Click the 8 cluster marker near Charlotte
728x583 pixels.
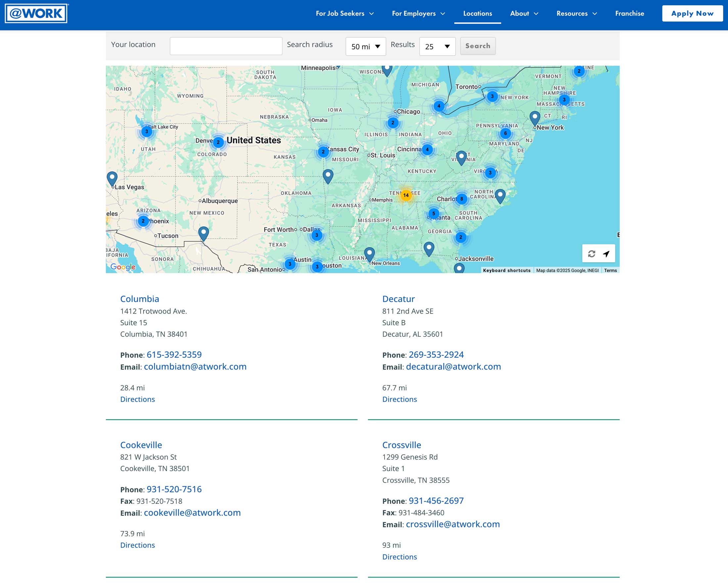tap(462, 199)
